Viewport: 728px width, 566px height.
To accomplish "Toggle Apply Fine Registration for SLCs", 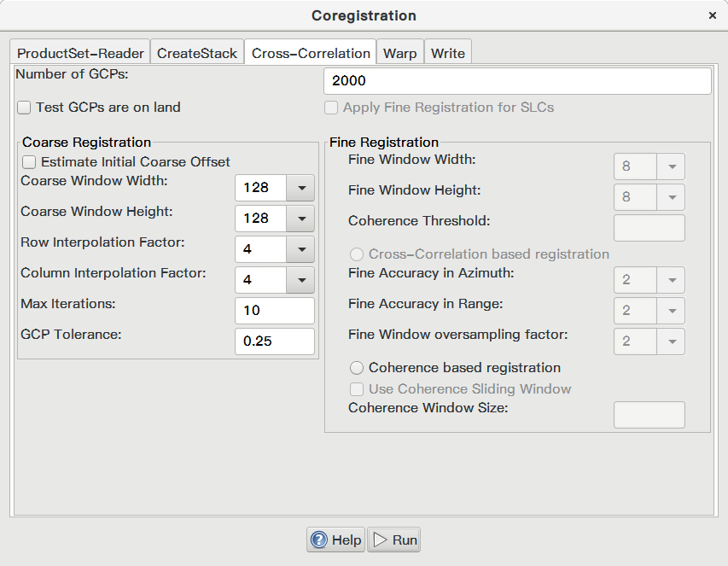I will click(331, 108).
